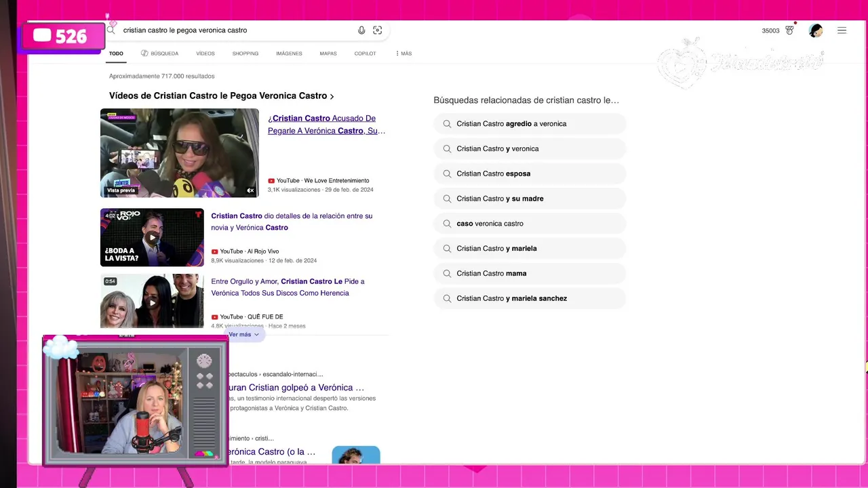Expand the MÁS dropdown menu
This screenshot has width=868, height=488.
coord(403,54)
